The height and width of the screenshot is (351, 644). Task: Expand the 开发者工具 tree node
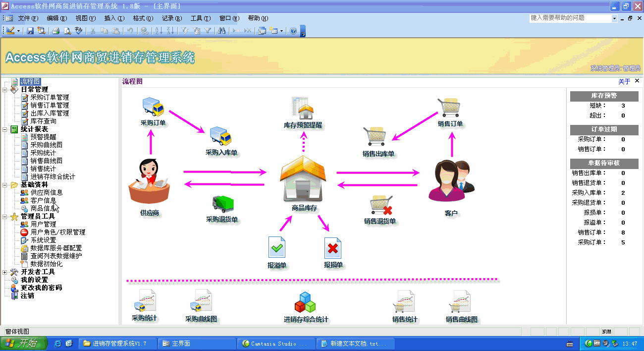(5, 272)
